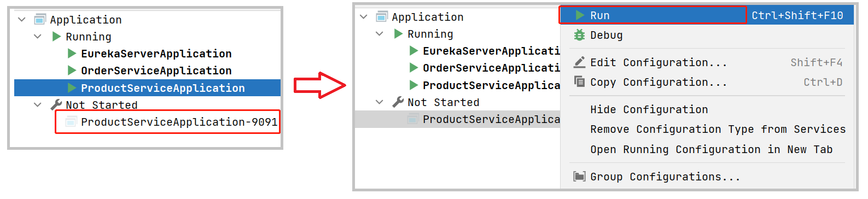
Task: Click the Shift+F4 shortcut text
Action: (817, 62)
